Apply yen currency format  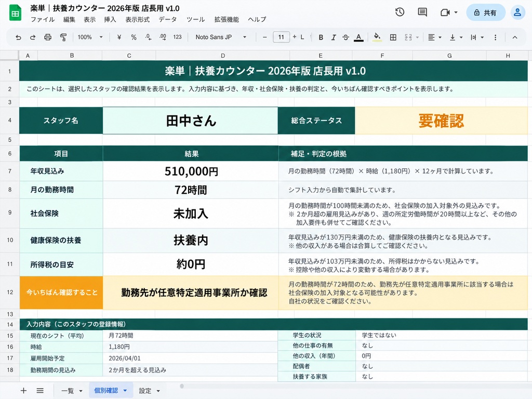tap(119, 37)
